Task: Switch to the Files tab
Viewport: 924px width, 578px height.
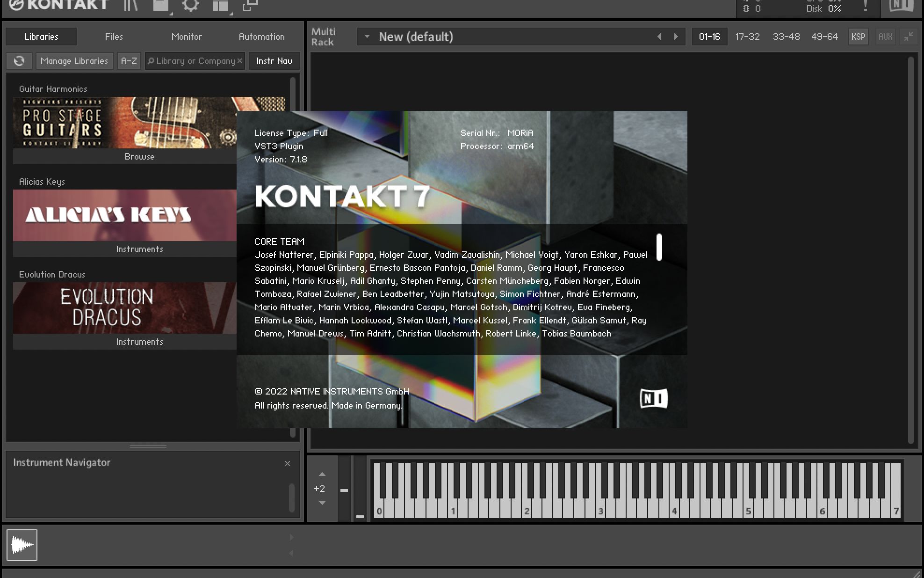Action: click(114, 37)
